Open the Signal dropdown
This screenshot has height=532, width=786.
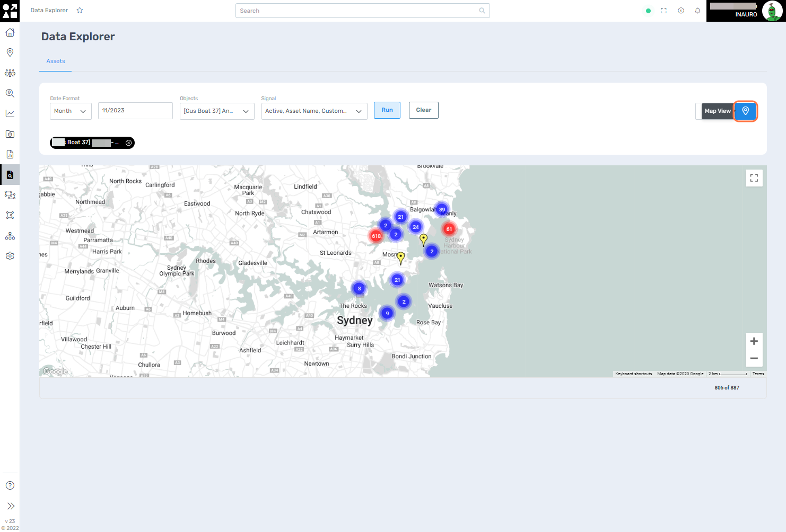(x=314, y=111)
